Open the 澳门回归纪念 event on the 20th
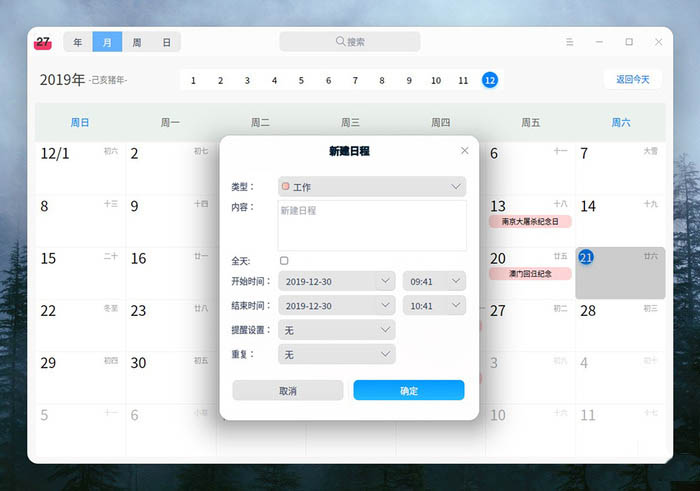700x491 pixels. coord(530,274)
